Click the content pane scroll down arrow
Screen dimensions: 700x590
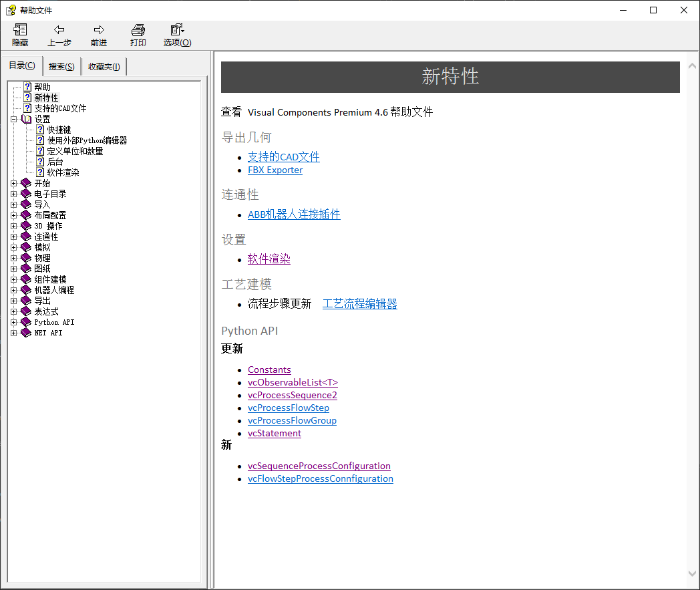tap(692, 573)
